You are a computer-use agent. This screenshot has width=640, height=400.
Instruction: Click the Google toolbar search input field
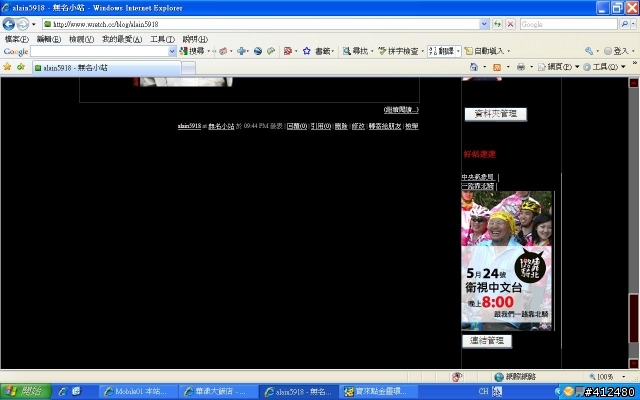[99, 51]
